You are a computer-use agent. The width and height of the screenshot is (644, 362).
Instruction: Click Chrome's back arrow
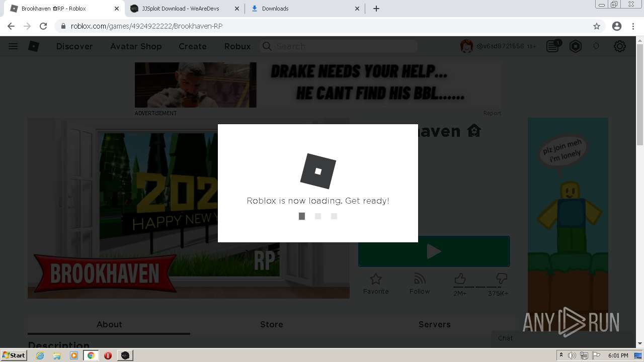point(11,26)
